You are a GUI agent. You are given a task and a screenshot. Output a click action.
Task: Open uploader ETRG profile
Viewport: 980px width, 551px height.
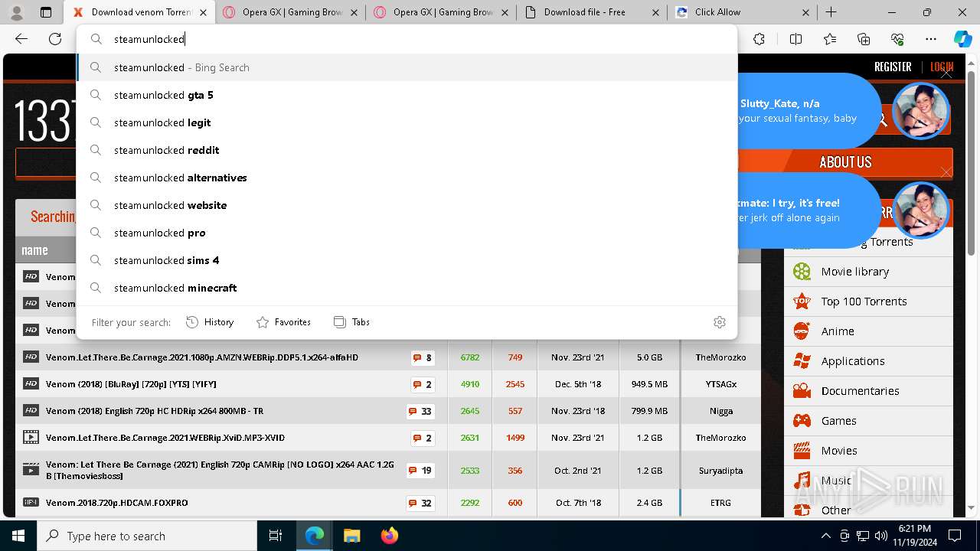coord(720,503)
